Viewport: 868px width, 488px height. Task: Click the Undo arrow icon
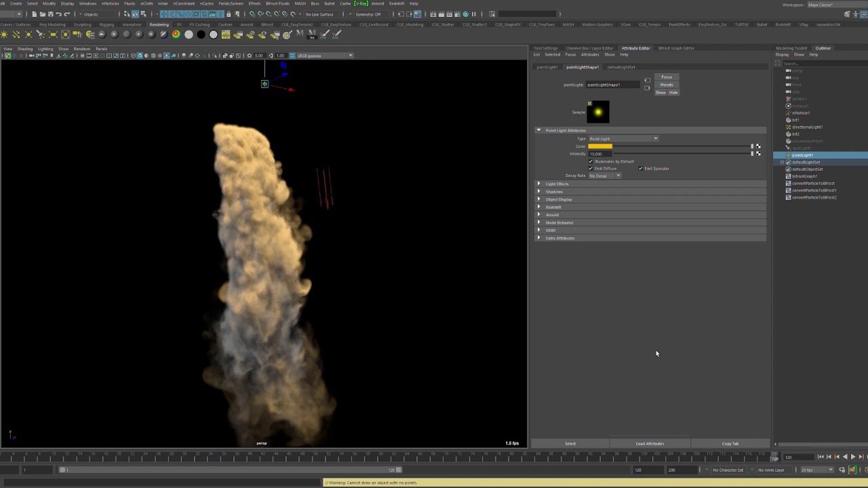[58, 14]
